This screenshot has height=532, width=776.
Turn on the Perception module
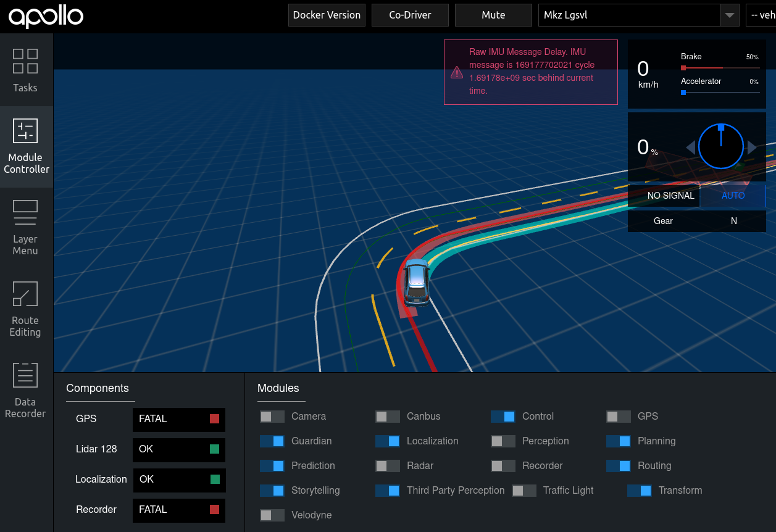point(503,441)
